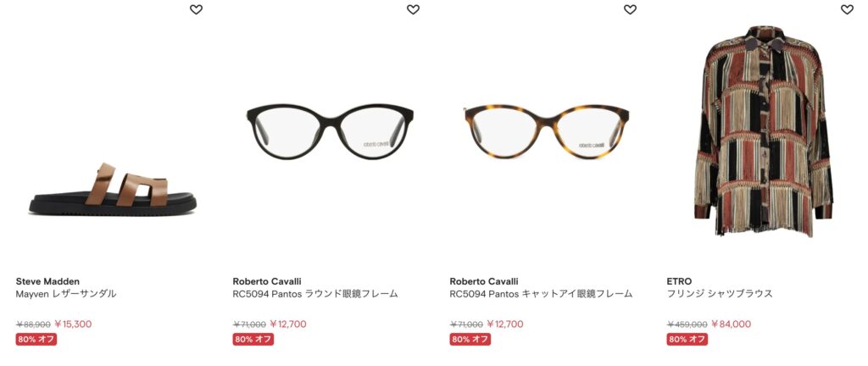Click the 80% オフ badge under the sandal
Screen dimensions: 868x366
coord(36,339)
